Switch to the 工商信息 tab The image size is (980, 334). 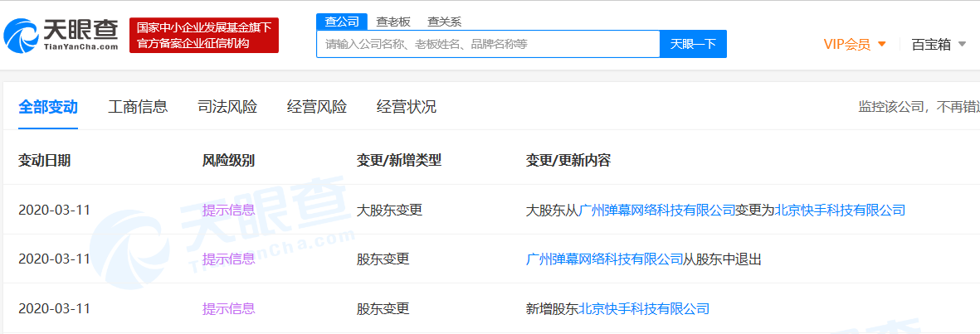point(138,107)
